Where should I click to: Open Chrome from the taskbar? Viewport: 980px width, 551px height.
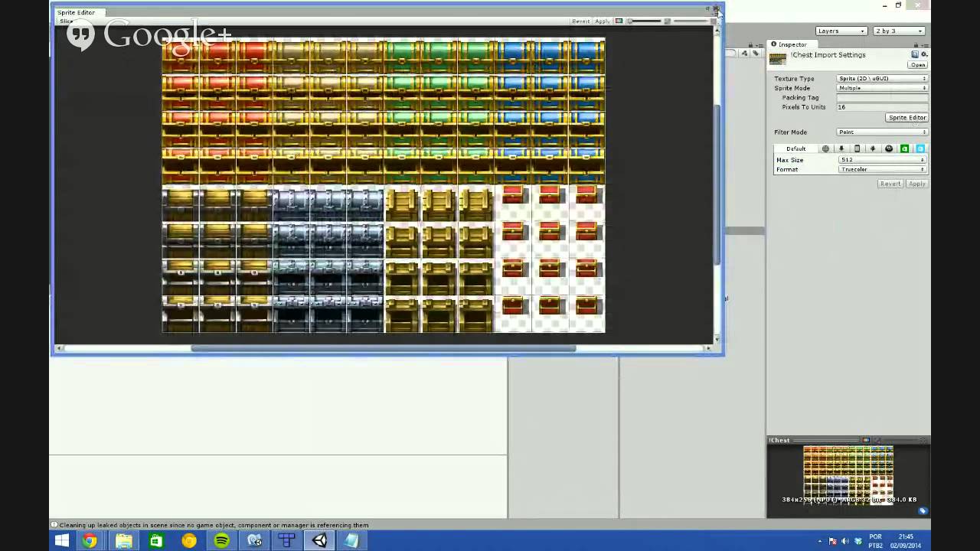coord(90,541)
